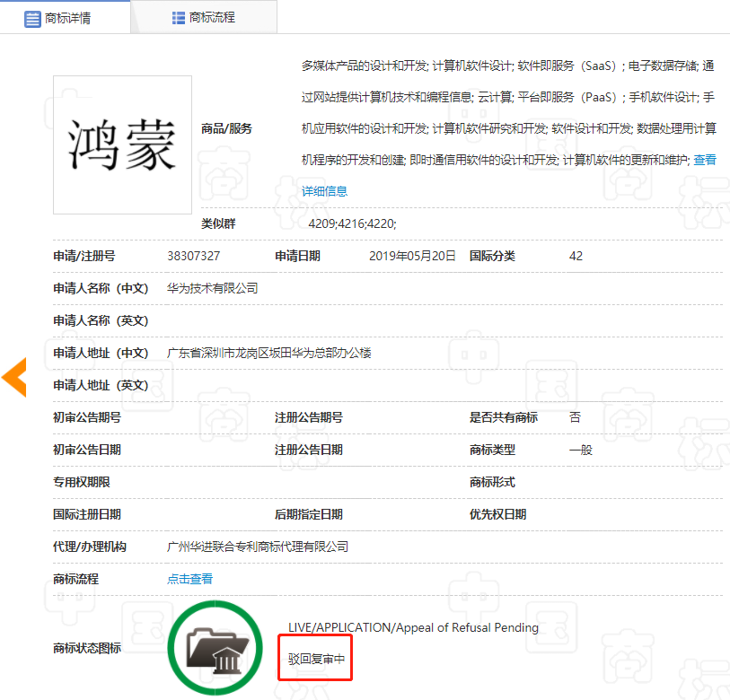Click the 专用权期限 label
This screenshot has width=730, height=700.
pos(82,482)
